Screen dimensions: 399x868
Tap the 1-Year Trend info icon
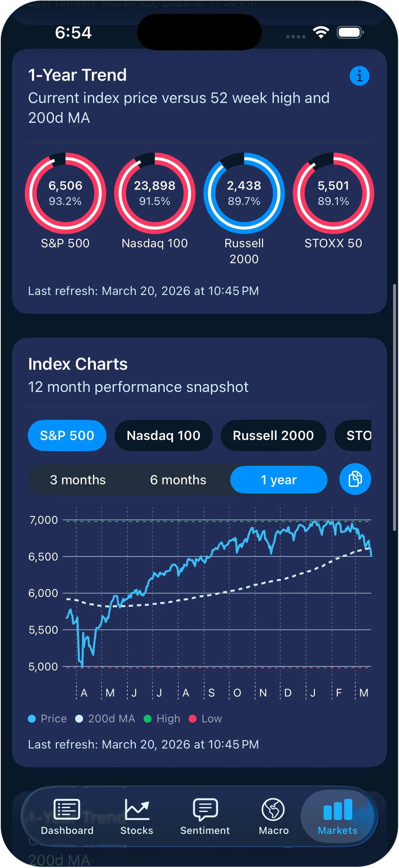point(359,76)
